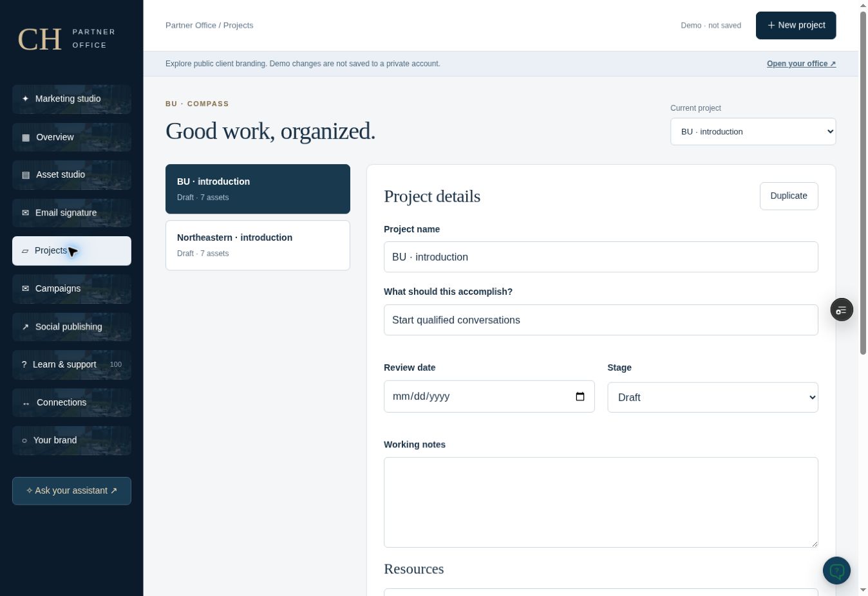This screenshot has height=596, width=868.
Task: Go to Overview in the sidebar
Action: [71, 137]
